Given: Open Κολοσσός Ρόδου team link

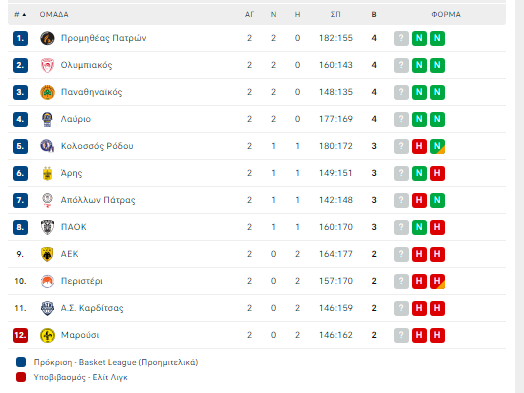Looking at the screenshot, I should (97, 146).
